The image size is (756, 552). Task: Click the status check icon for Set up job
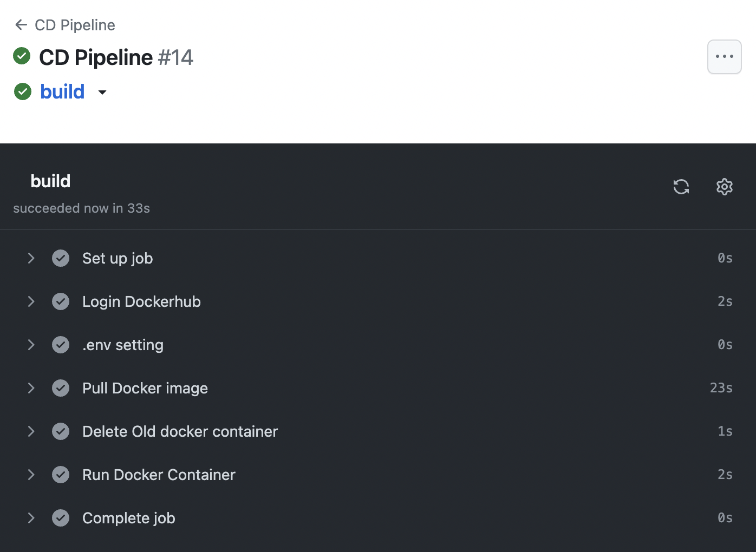(61, 258)
